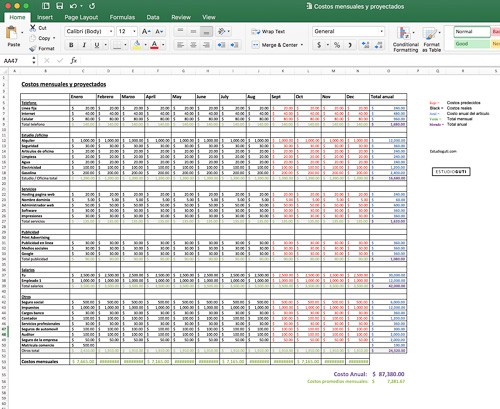Click the Redo icon in title bar
The width and height of the screenshot is (500, 409).
tap(92, 6)
